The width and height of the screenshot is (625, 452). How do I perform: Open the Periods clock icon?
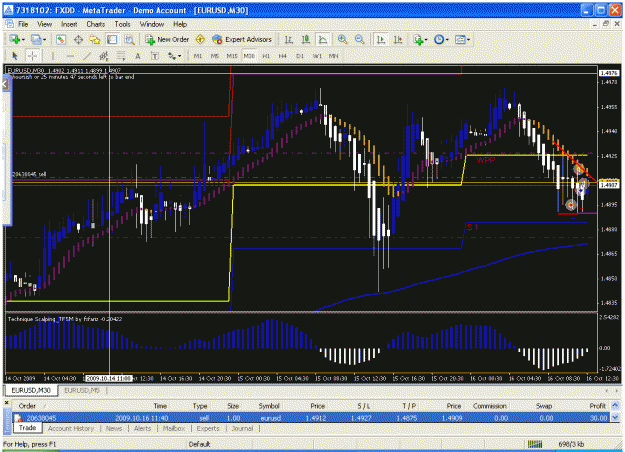[x=439, y=39]
